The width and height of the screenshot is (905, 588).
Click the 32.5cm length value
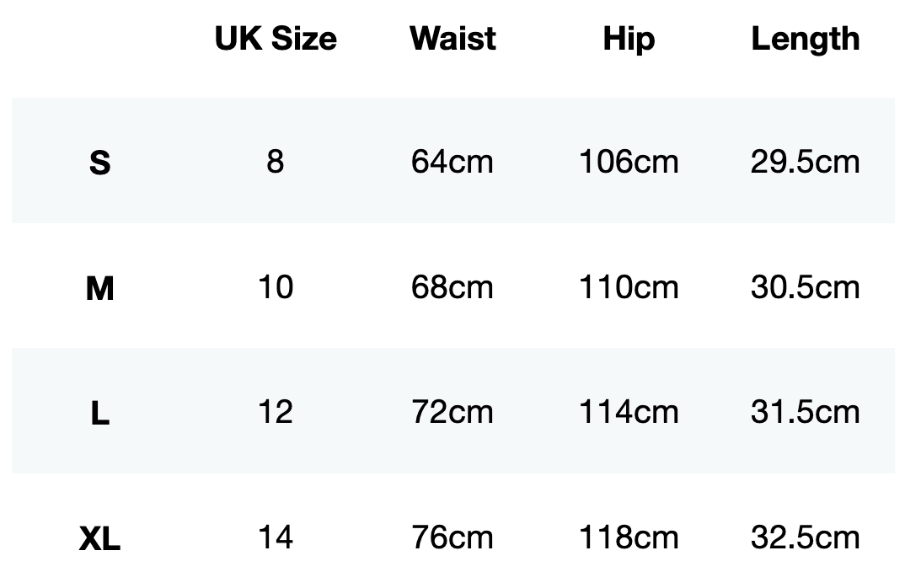coord(805,537)
